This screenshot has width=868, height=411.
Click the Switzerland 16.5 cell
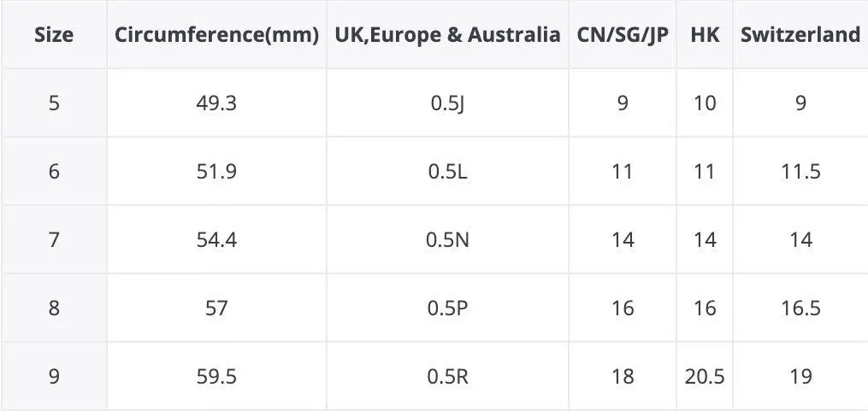click(x=800, y=308)
